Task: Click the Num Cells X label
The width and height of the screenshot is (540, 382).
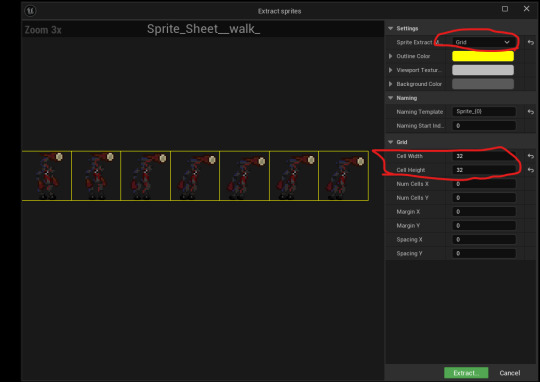Action: 412,184
